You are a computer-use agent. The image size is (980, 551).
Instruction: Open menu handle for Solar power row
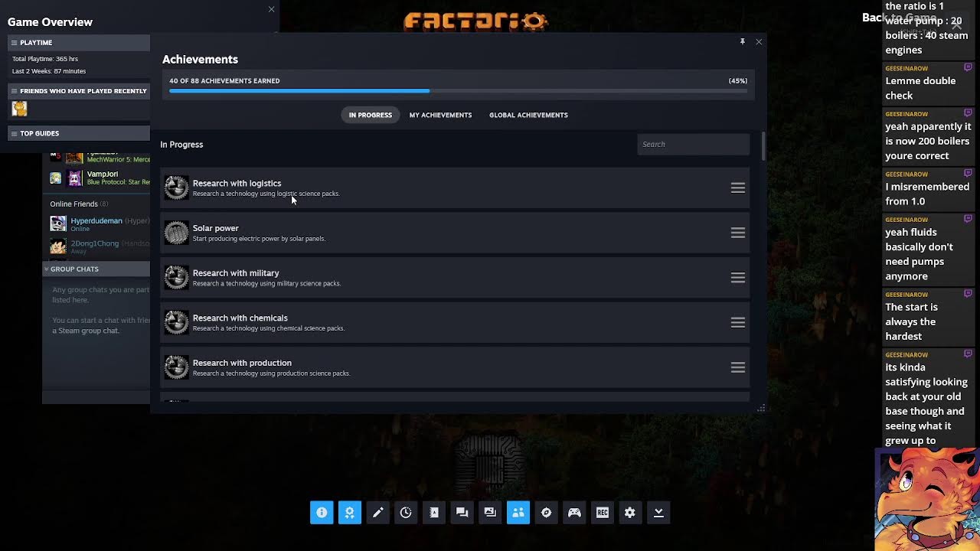pyautogui.click(x=738, y=233)
